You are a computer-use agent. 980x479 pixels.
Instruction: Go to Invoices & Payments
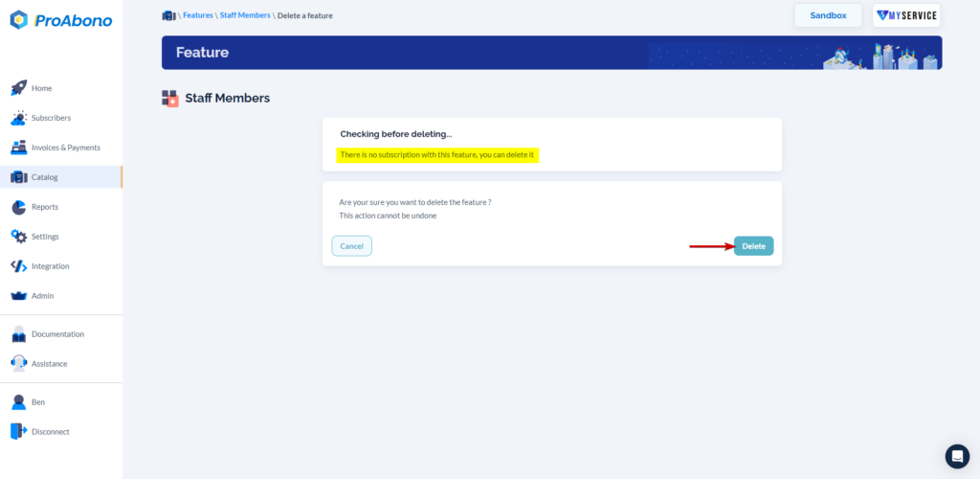tap(66, 148)
